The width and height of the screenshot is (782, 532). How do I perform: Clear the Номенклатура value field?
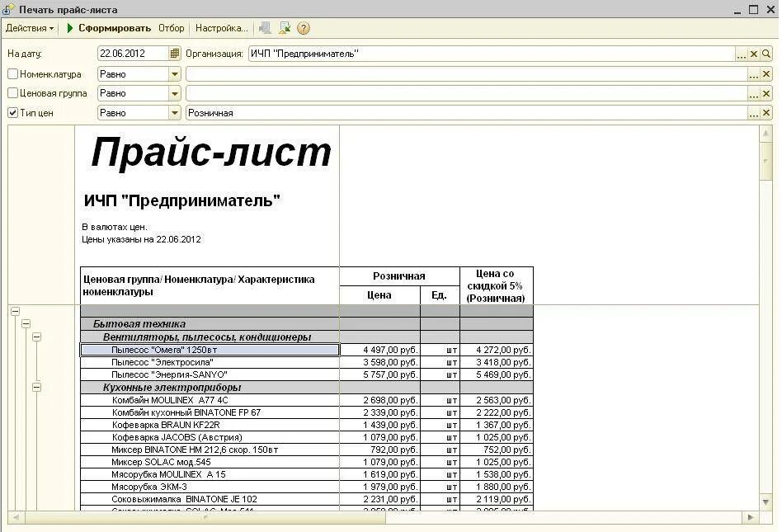[x=766, y=74]
